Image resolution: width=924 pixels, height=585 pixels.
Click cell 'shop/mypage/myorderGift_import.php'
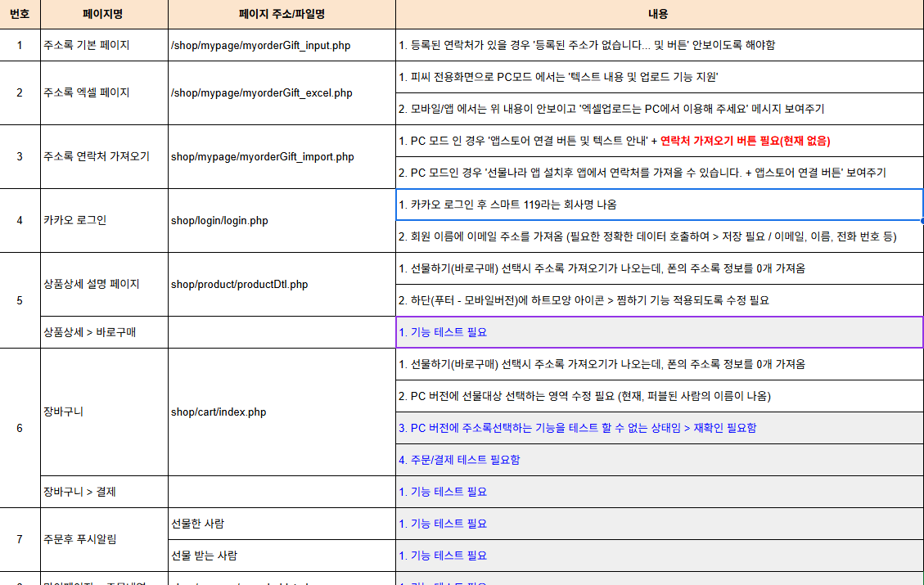(282, 157)
